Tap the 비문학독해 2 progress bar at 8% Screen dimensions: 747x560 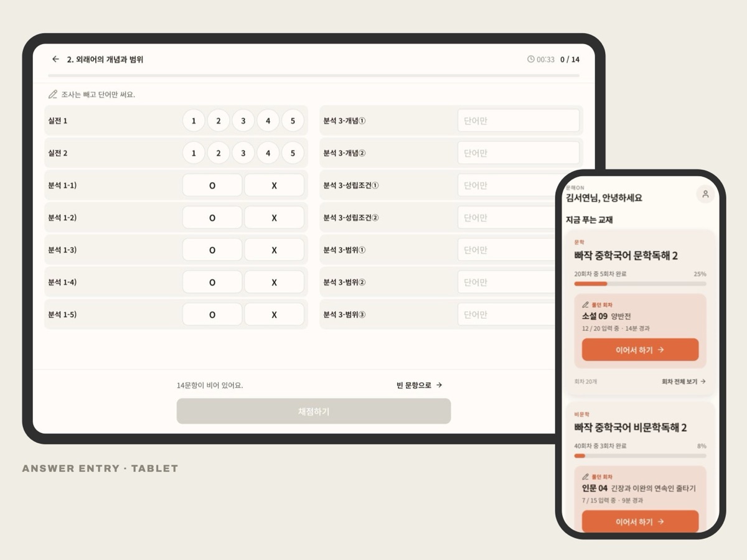tap(640, 455)
